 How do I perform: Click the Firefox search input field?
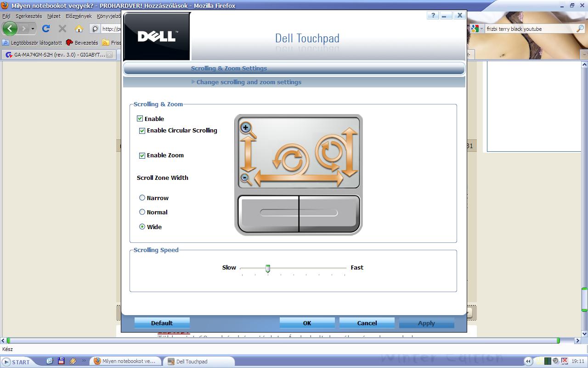530,29
